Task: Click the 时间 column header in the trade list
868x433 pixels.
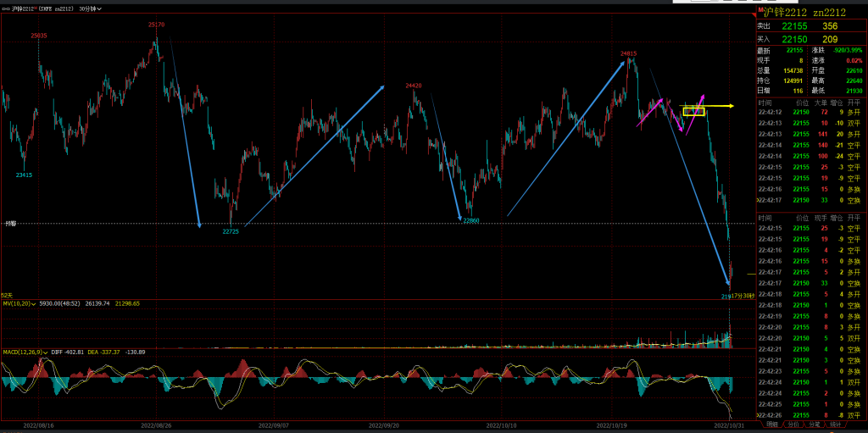Action: pyautogui.click(x=765, y=102)
